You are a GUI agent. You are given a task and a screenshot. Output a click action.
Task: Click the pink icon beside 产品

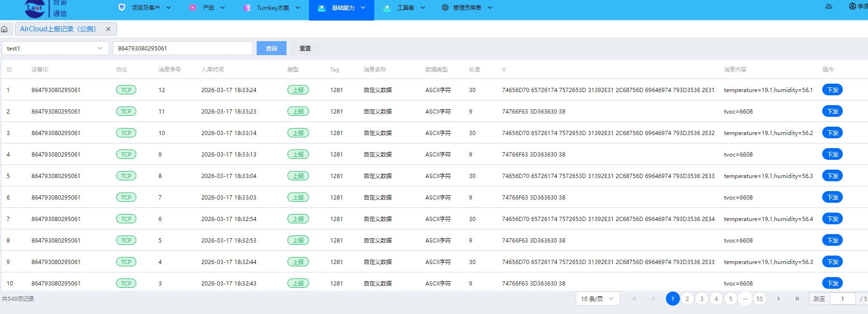pos(193,7)
